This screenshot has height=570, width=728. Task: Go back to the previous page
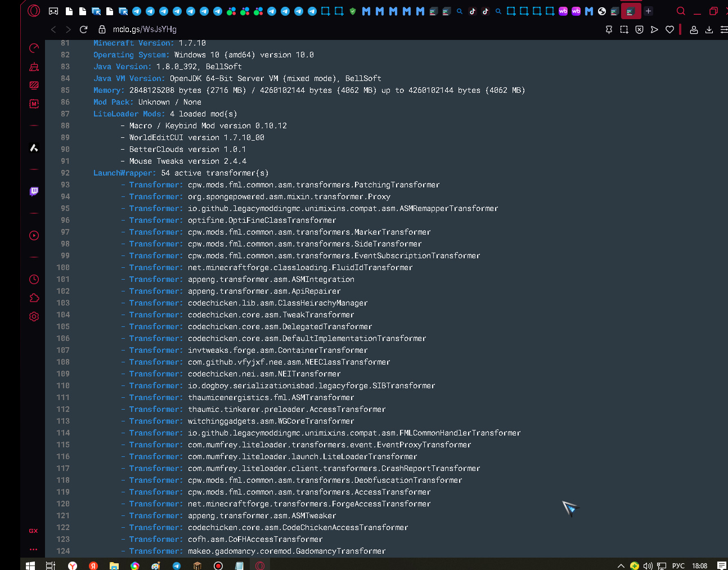[53, 29]
